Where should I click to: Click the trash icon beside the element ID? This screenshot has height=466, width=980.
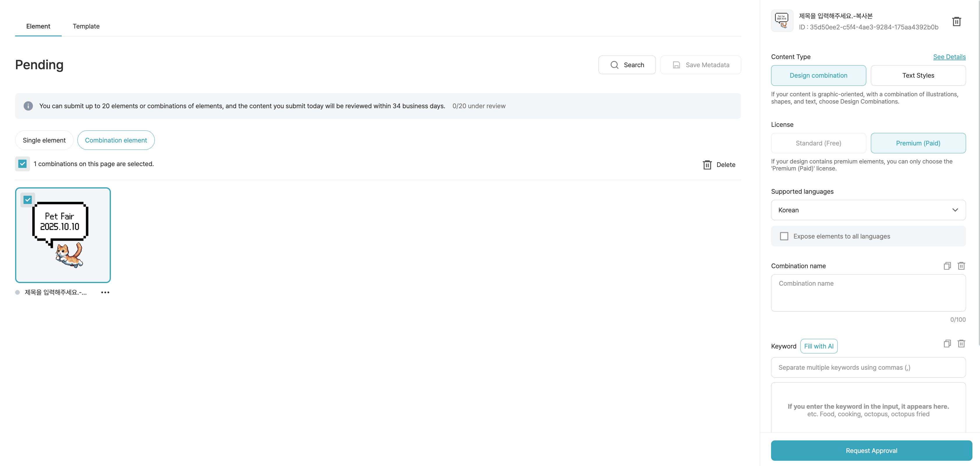point(956,22)
